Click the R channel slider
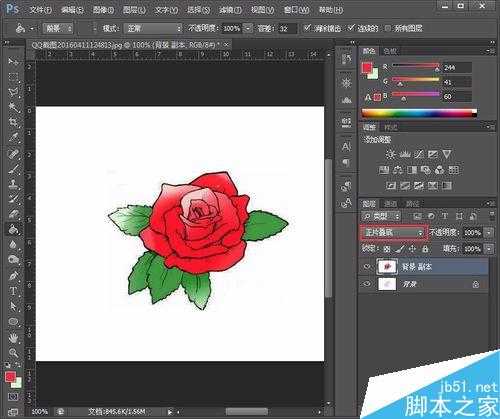The image size is (500, 419). [416, 66]
